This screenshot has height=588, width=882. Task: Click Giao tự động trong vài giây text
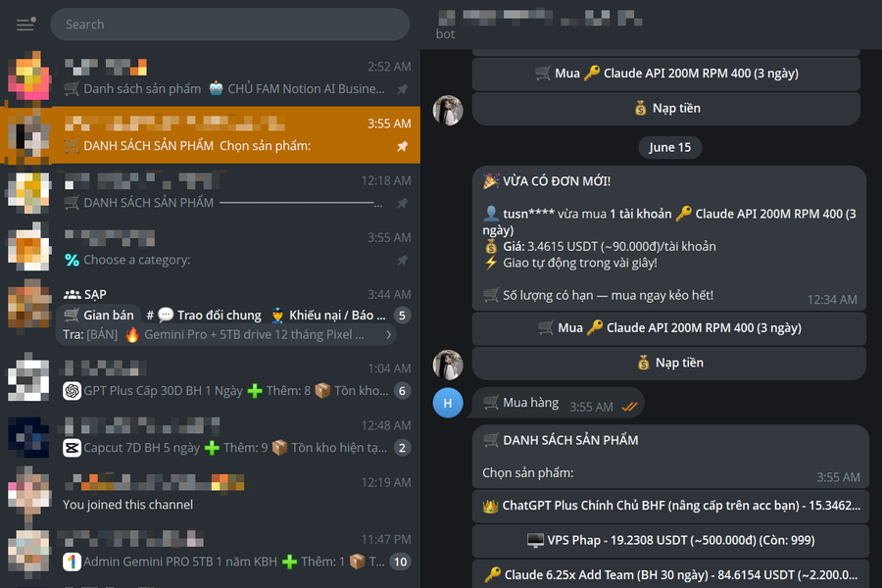[x=579, y=263]
